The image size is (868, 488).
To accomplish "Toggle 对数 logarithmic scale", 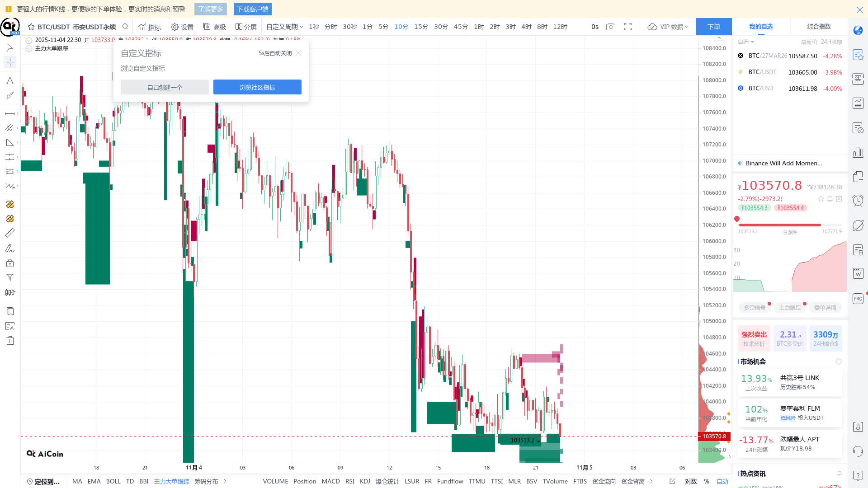I will coord(690,481).
